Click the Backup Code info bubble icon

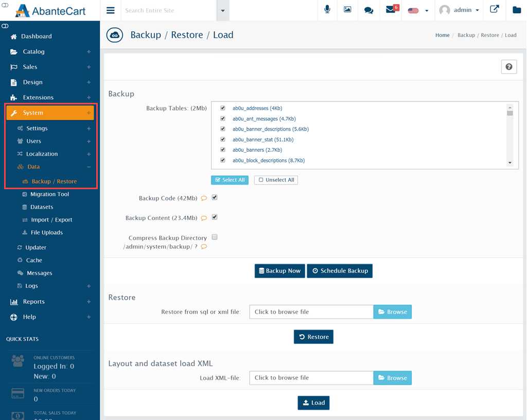tap(204, 198)
